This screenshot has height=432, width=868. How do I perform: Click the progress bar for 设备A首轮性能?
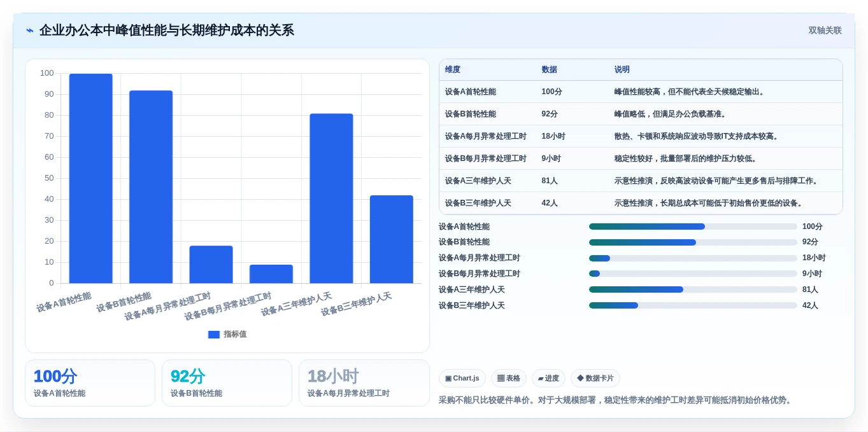coord(693,226)
